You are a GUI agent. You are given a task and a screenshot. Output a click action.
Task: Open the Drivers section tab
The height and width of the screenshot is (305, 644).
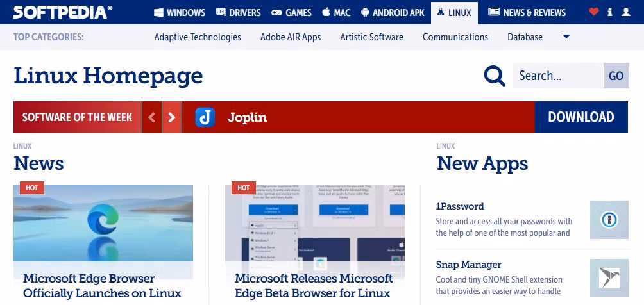(238, 13)
